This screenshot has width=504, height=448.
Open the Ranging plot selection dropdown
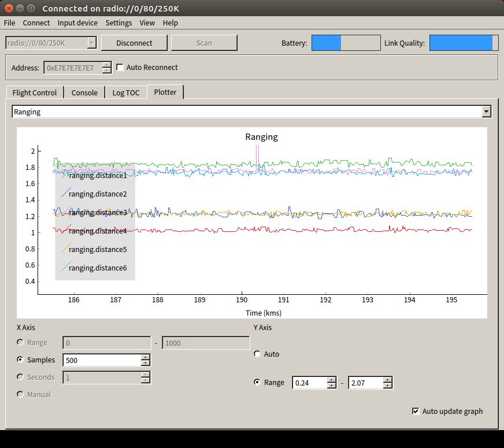[486, 112]
